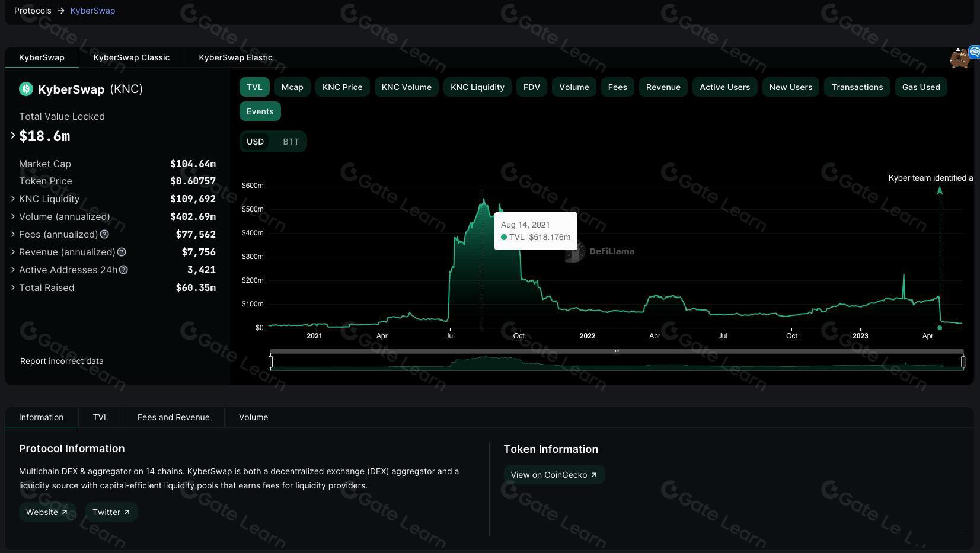Click the KyberSwap breadcrumb link
Image resolution: width=980 pixels, height=553 pixels.
[92, 11]
